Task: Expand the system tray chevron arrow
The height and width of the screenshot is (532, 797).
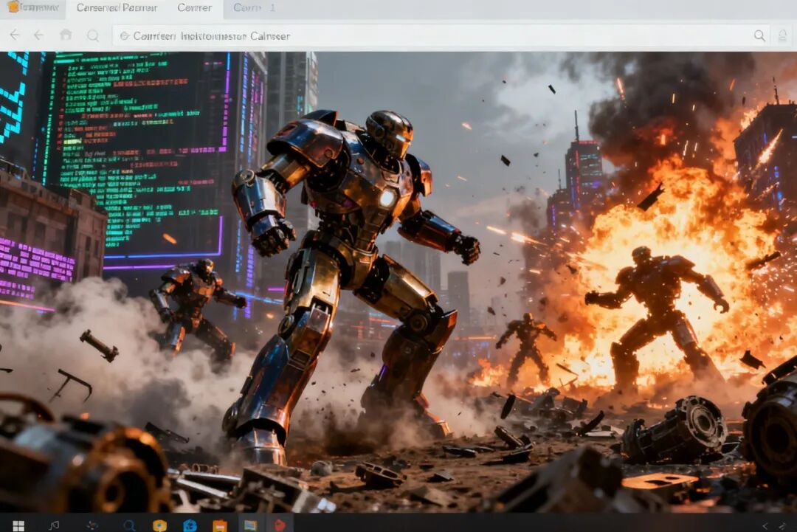Action: coord(765,525)
